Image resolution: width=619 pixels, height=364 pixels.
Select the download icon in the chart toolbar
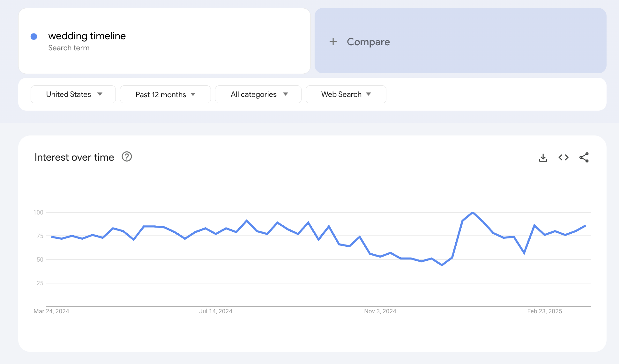pyautogui.click(x=543, y=157)
